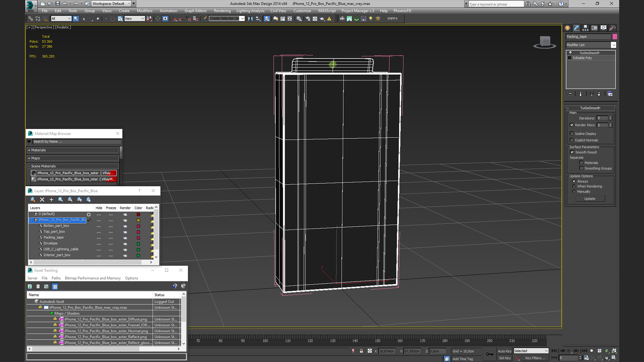The width and height of the screenshot is (644, 362).
Task: Click Configure Modifier Sets icon
Action: (610, 94)
